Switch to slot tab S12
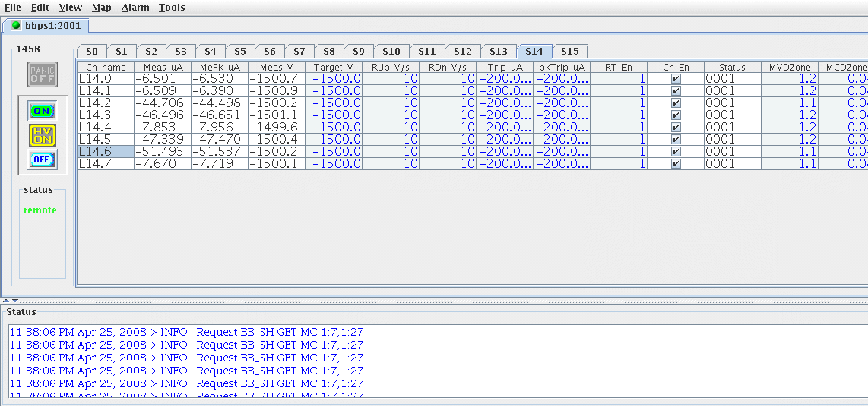This screenshot has height=407, width=868. pos(463,51)
